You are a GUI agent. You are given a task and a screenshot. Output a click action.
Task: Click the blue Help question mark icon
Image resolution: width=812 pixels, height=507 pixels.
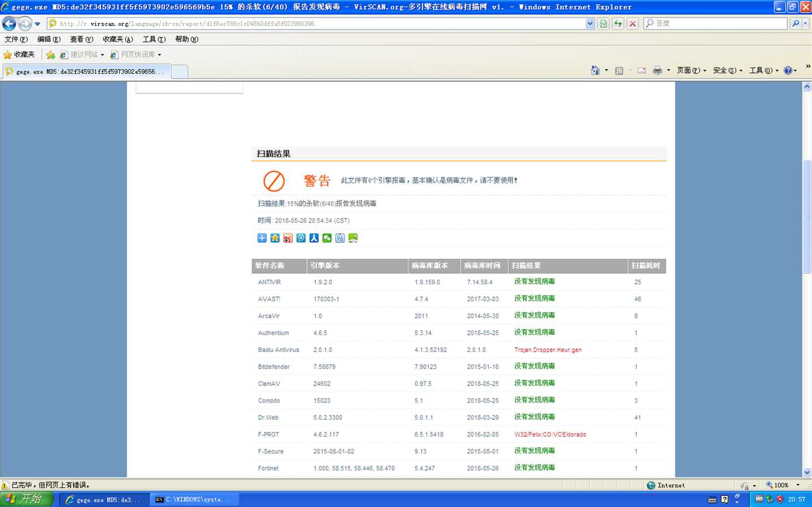(788, 71)
